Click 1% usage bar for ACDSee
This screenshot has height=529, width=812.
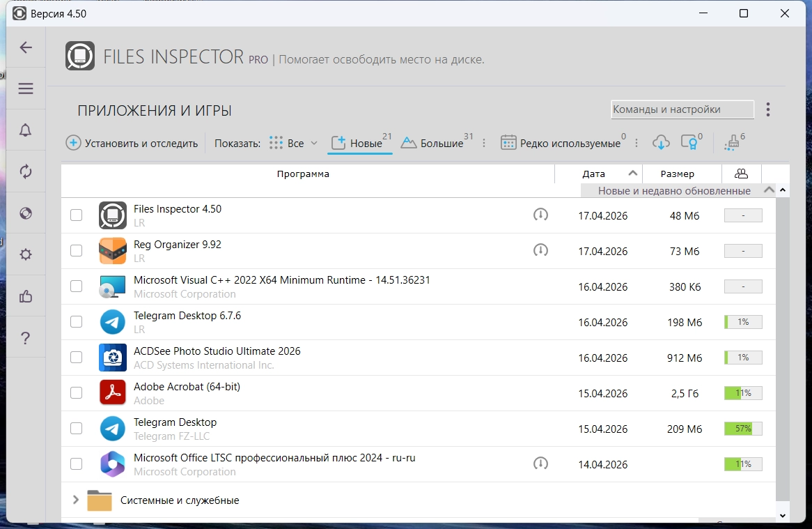(743, 358)
